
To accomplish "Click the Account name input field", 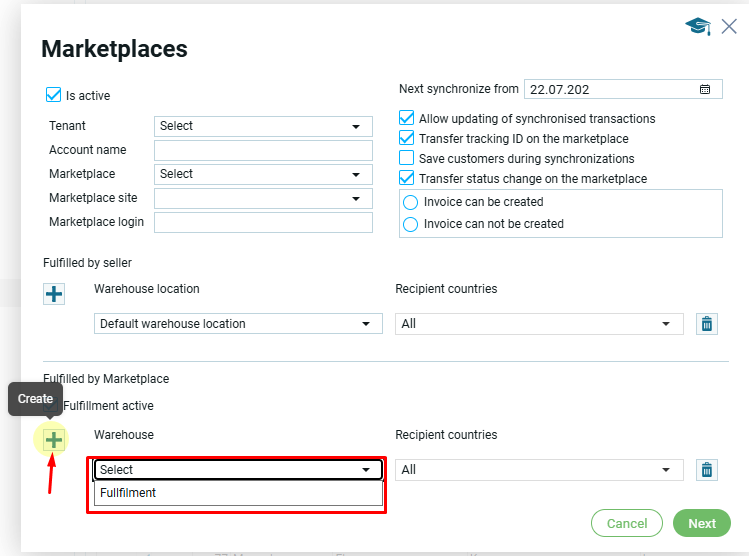I will point(263,150).
